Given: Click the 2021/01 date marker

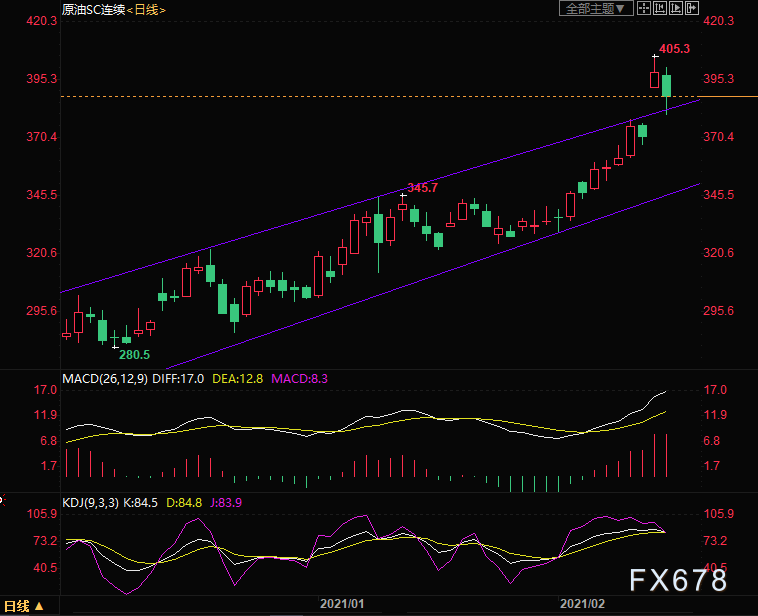Looking at the screenshot, I should pos(342,604).
